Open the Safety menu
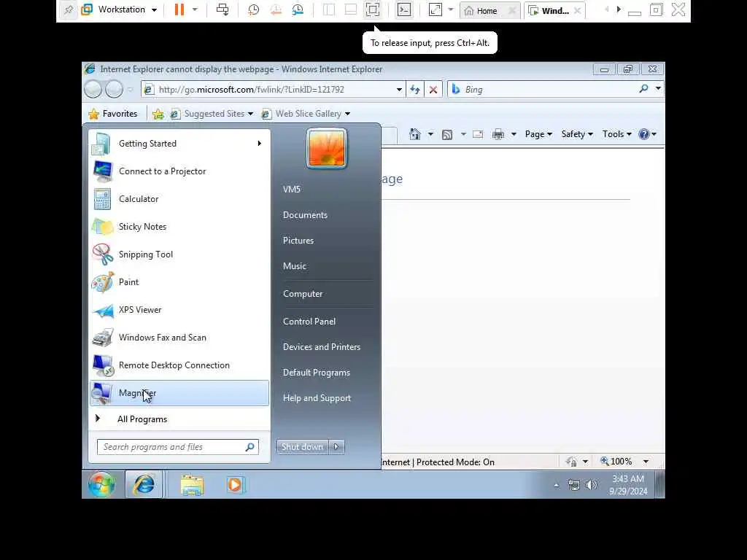Image resolution: width=747 pixels, height=560 pixels. 577,134
